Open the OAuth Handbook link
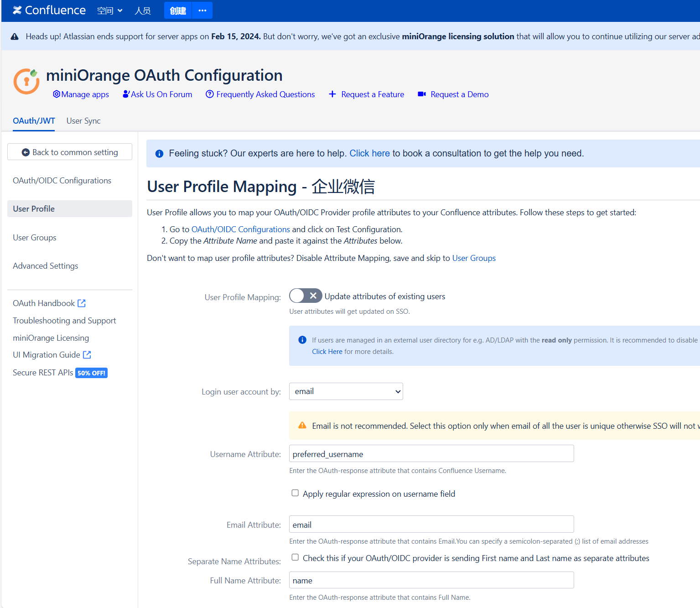This screenshot has width=700, height=608. 44,303
